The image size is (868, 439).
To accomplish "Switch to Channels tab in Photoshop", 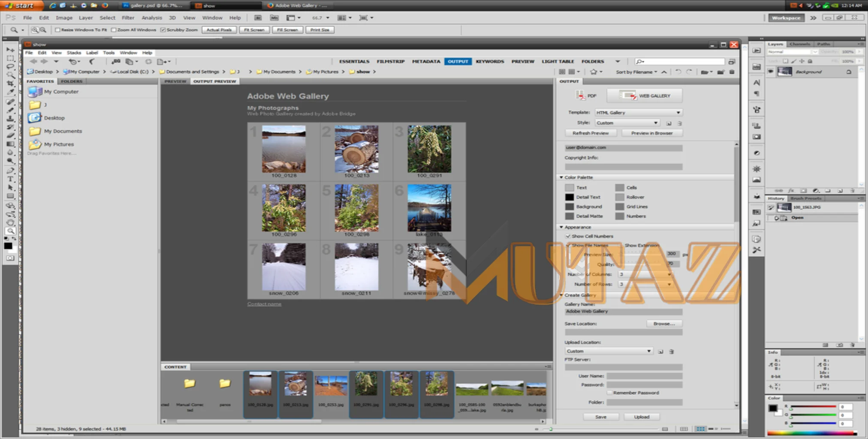I will coord(800,44).
